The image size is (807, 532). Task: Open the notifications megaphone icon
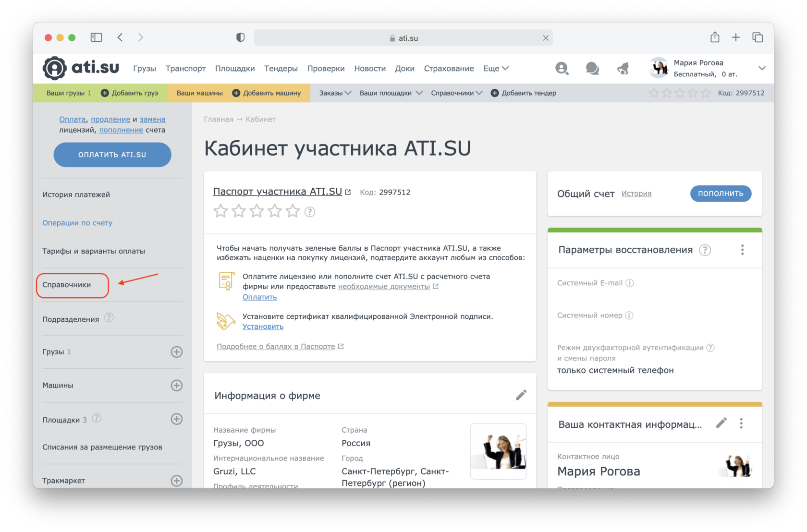click(x=623, y=69)
